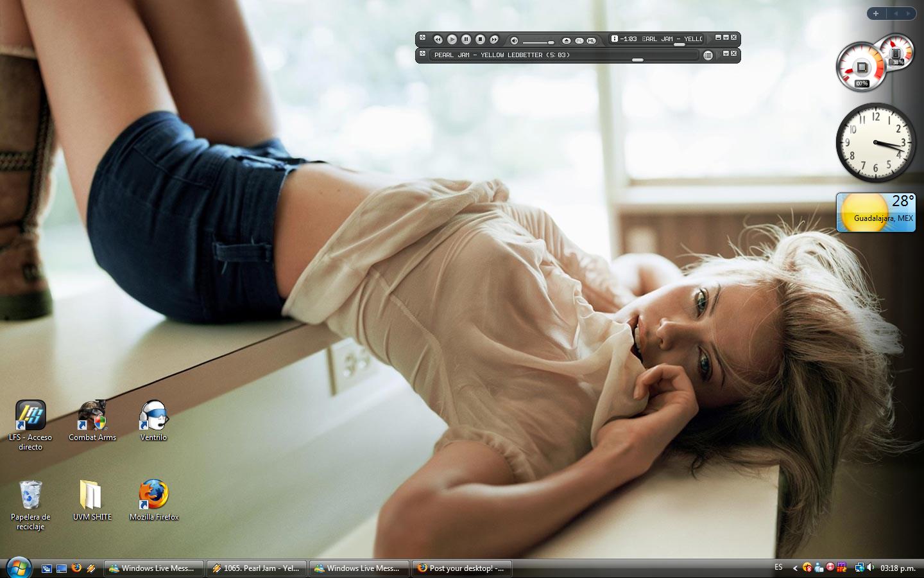This screenshot has height=578, width=924.
Task: Click Show desktop quick launch icon
Action: click(x=62, y=568)
